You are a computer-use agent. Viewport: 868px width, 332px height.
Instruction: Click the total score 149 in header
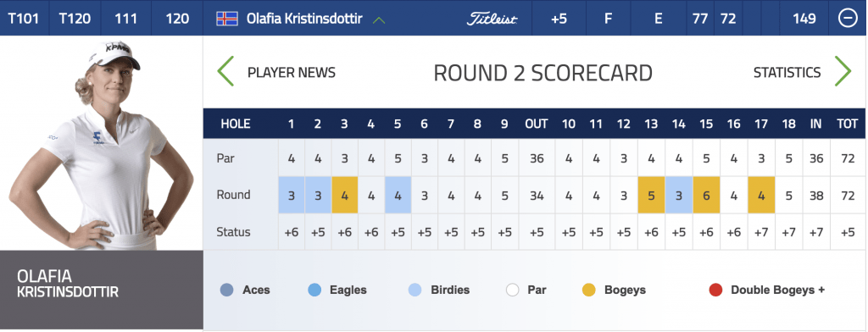804,19
